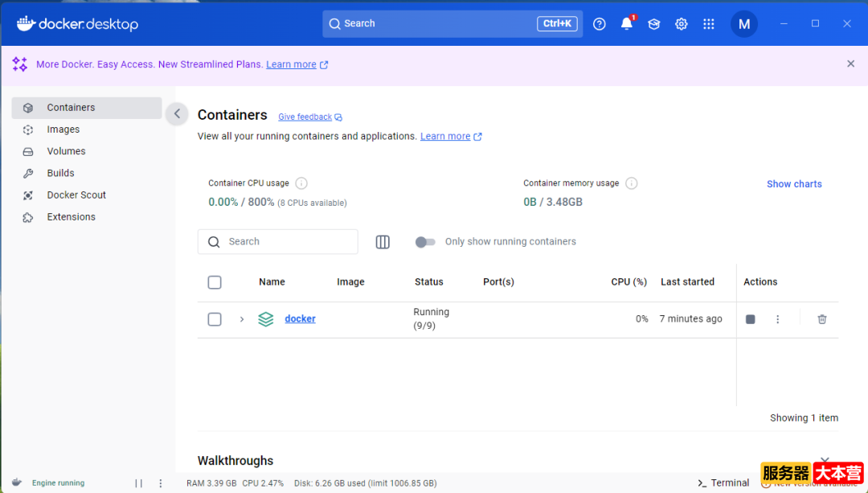Delete the docker stack with trash icon
868x493 pixels.
(x=822, y=319)
